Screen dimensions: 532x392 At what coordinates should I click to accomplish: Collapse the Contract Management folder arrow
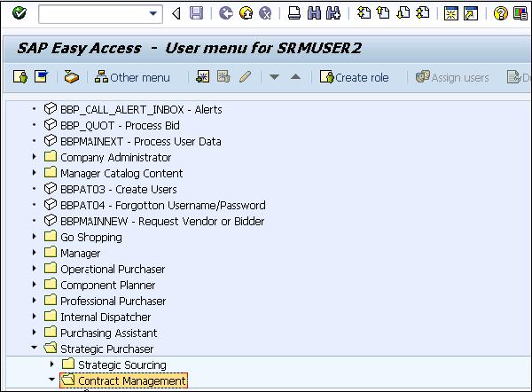pyautogui.click(x=51, y=380)
